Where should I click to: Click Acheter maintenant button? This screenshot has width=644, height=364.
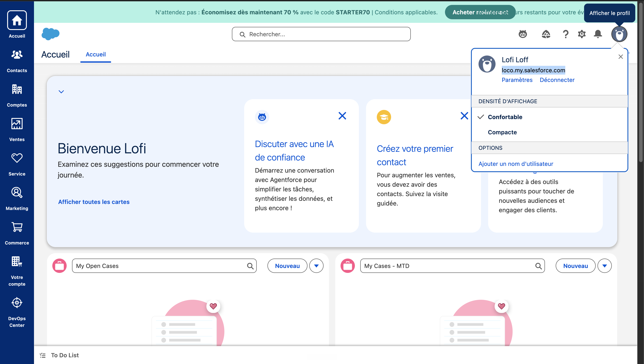click(x=480, y=12)
